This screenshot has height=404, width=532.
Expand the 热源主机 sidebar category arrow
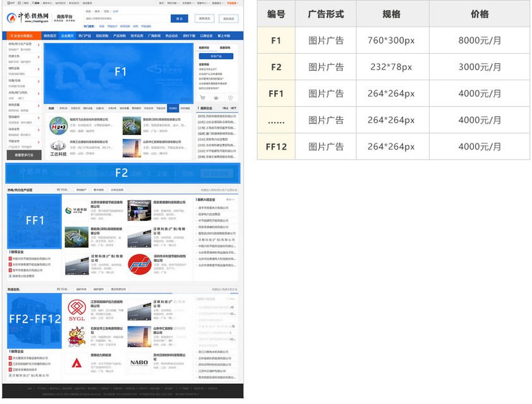tap(39, 56)
